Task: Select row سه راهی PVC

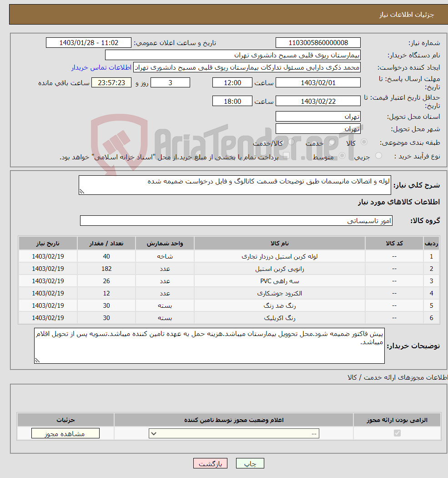Action: [x=229, y=281]
